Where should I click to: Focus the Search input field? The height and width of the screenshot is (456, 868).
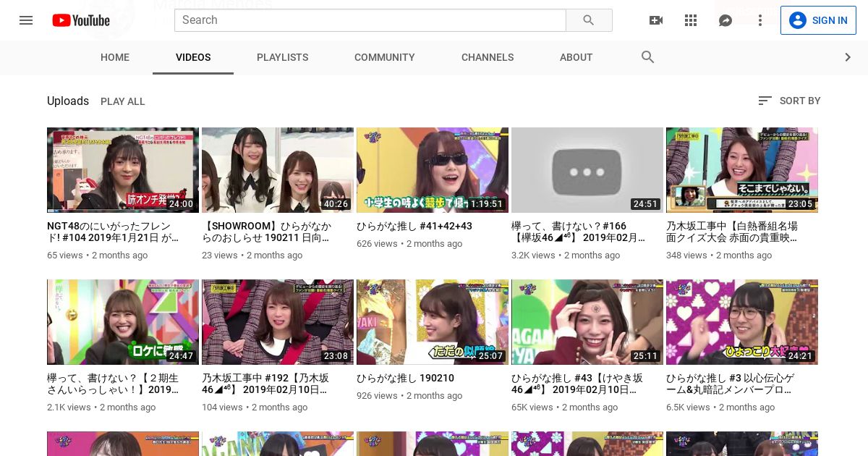370,20
